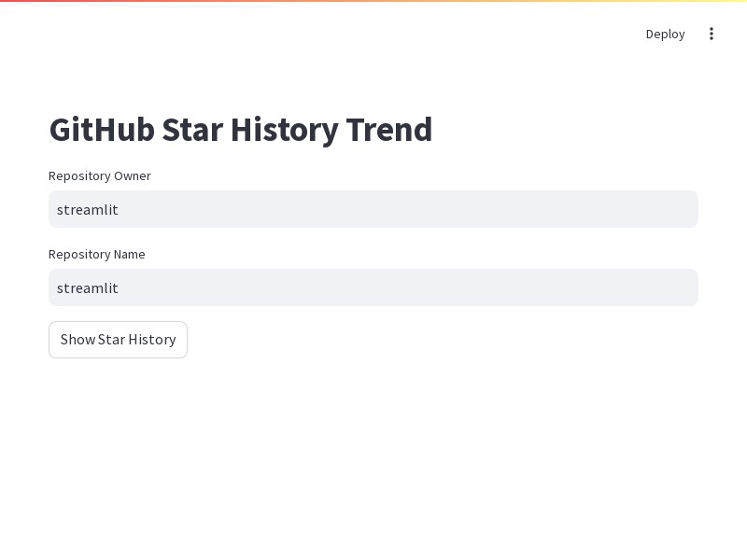Click the Show Star History button
The image size is (747, 560).
119,340
